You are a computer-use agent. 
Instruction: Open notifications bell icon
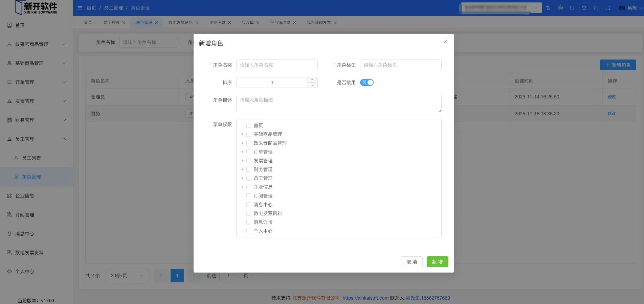tap(596, 8)
